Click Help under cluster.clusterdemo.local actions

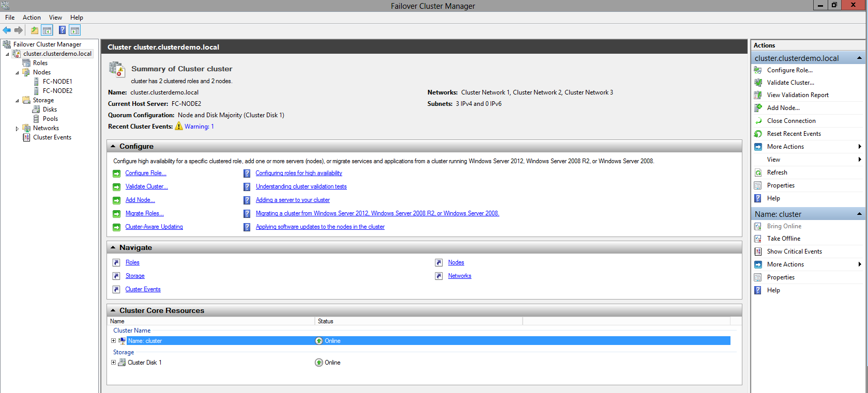pyautogui.click(x=773, y=198)
